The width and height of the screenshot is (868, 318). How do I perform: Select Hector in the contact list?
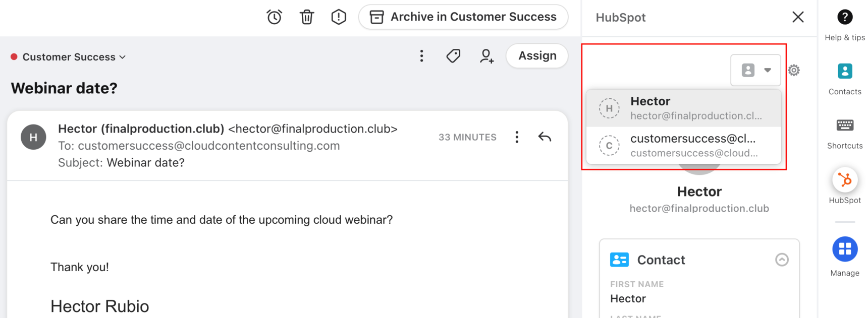(684, 108)
